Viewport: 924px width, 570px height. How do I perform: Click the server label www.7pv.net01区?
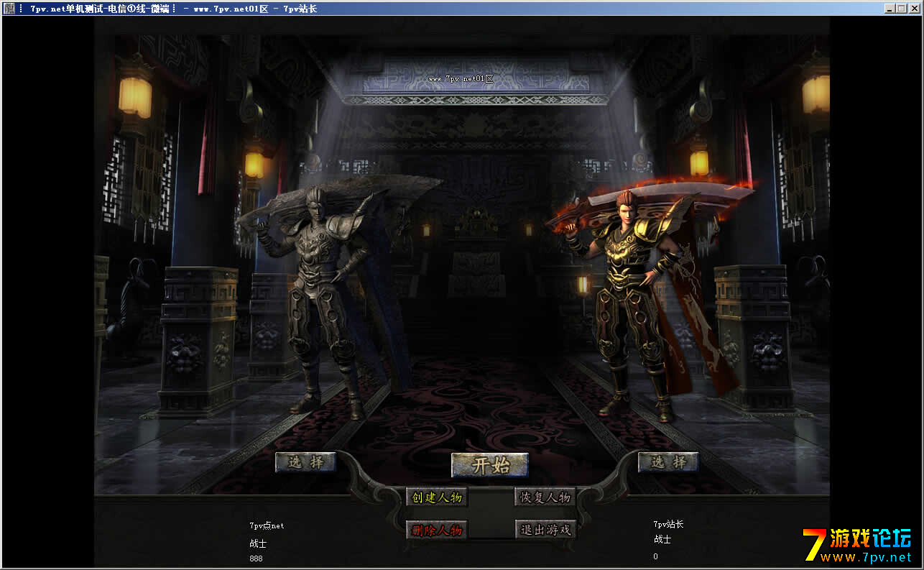pos(461,78)
